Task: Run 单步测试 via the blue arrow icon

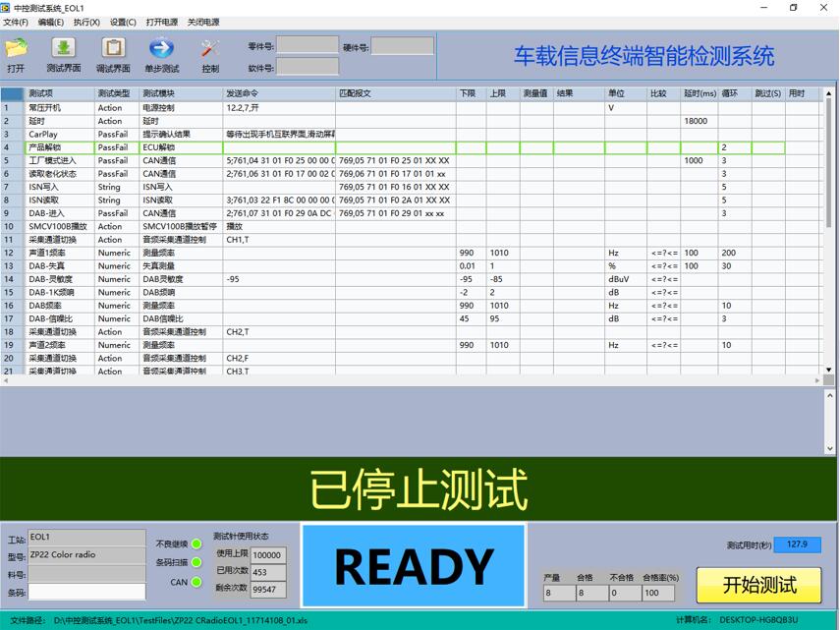Action: (159, 49)
